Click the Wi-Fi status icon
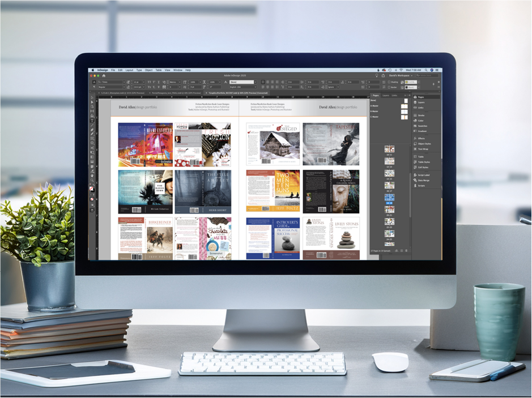The width and height of the screenshot is (532, 398). pyautogui.click(x=401, y=70)
